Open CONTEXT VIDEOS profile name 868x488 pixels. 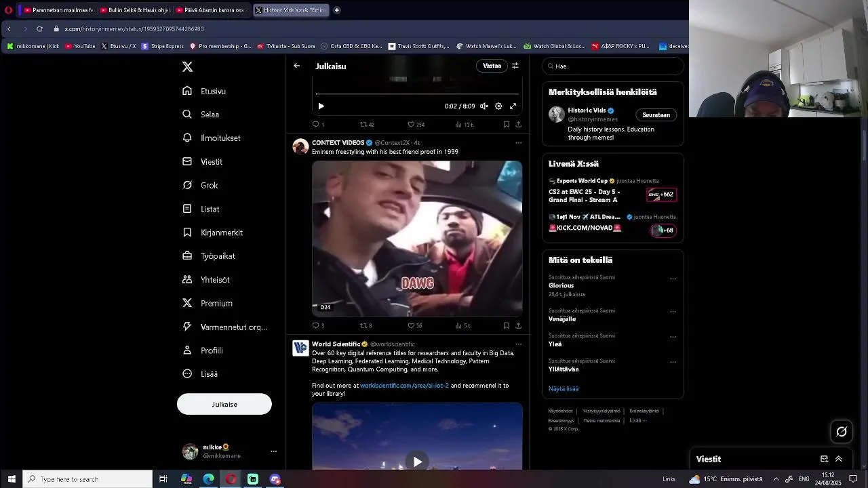338,143
